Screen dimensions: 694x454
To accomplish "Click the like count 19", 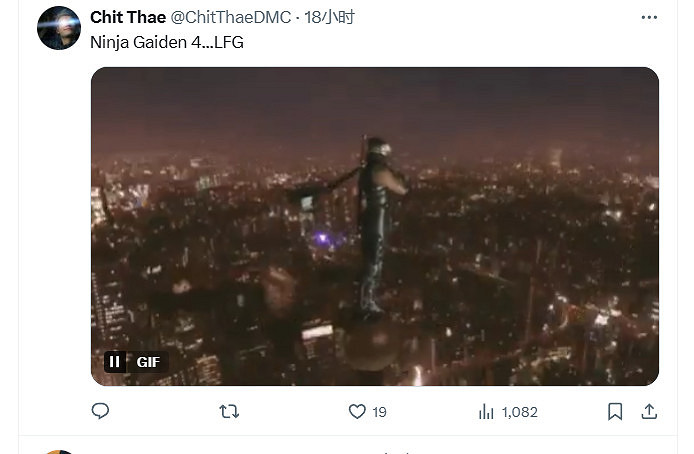I will point(380,411).
